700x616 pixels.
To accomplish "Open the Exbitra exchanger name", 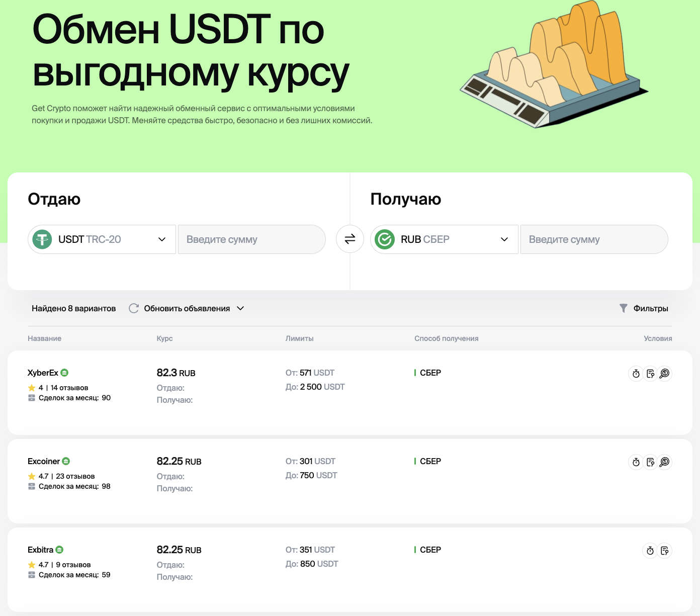I will pos(40,550).
